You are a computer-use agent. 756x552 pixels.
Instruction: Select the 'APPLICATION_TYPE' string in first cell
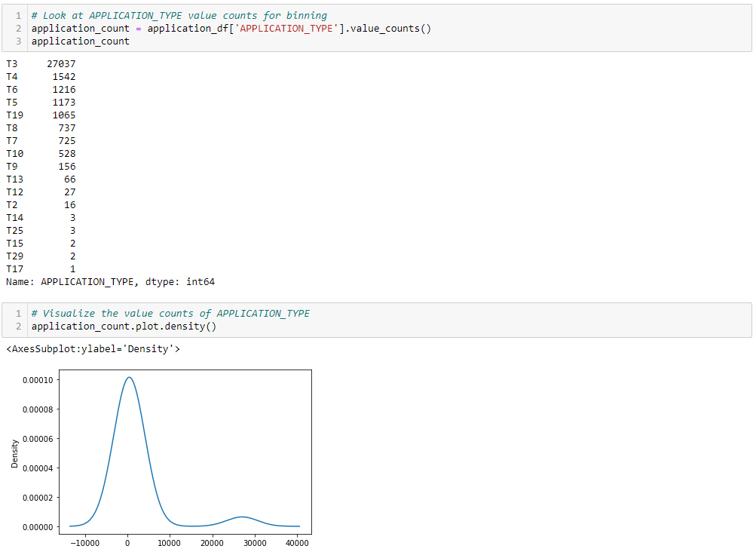point(286,29)
